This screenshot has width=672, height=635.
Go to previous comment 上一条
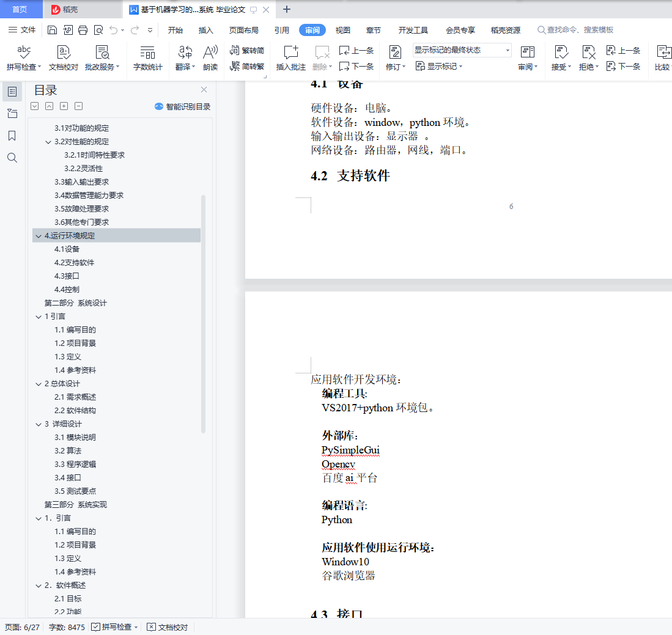pos(356,51)
